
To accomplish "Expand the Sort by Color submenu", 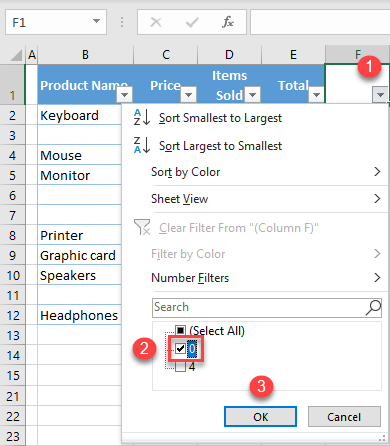I will pyautogui.click(x=377, y=172).
